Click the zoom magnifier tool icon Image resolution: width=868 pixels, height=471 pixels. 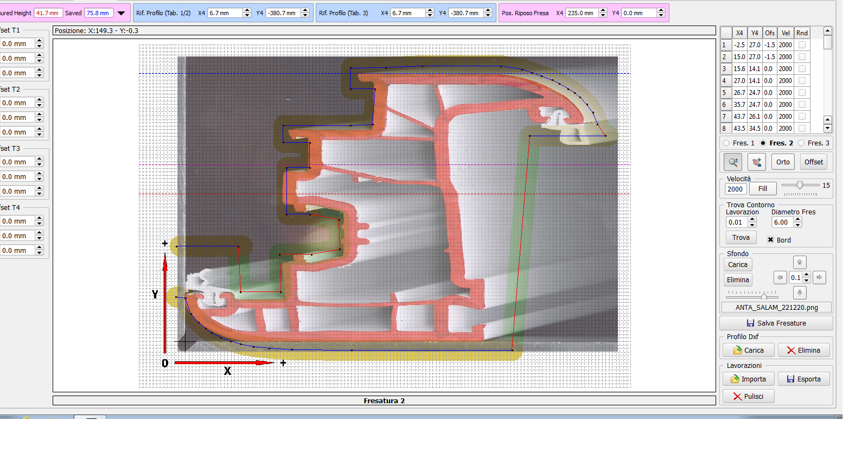pyautogui.click(x=733, y=162)
